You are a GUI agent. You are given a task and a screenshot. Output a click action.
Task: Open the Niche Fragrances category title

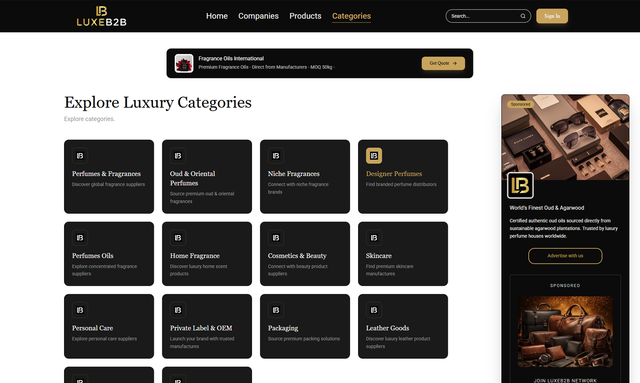[x=293, y=174]
